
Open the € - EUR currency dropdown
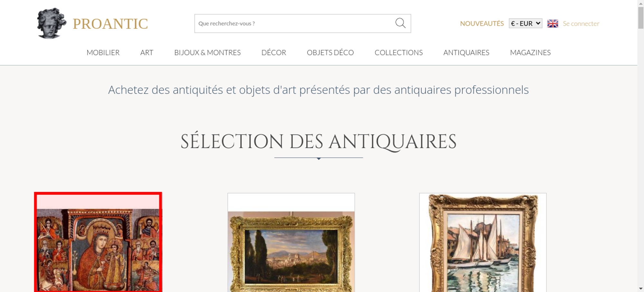526,23
